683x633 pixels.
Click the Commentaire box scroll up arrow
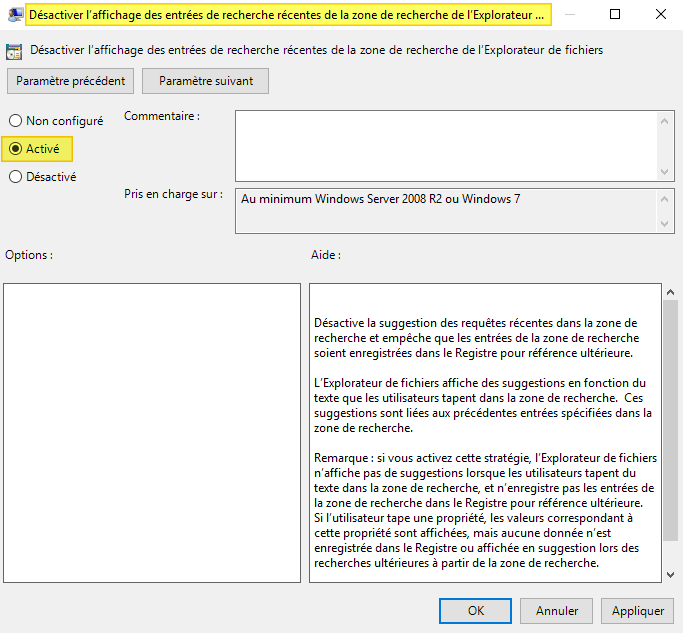tap(664, 121)
